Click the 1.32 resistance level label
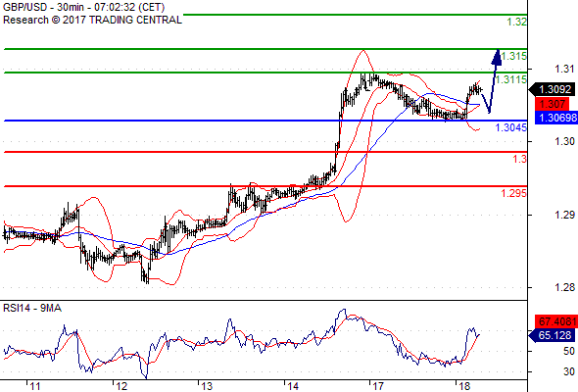This screenshot has height=392, width=578. point(517,22)
